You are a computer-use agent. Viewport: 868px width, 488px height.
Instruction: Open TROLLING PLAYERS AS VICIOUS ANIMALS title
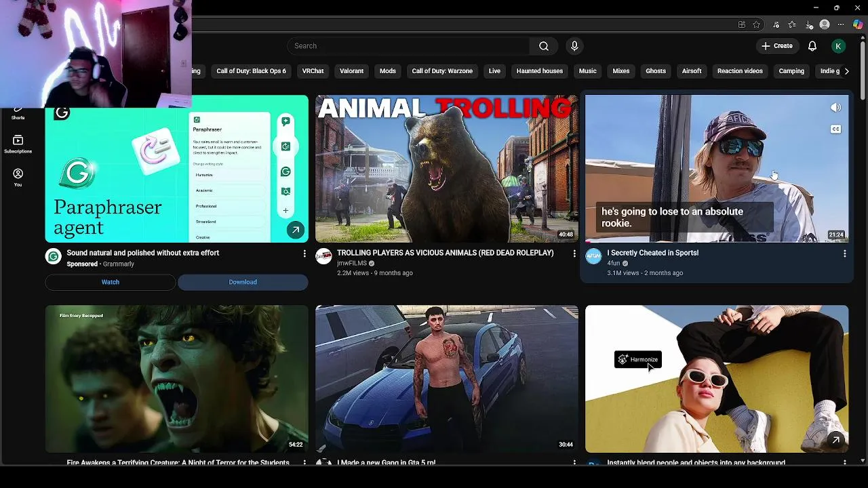point(446,253)
